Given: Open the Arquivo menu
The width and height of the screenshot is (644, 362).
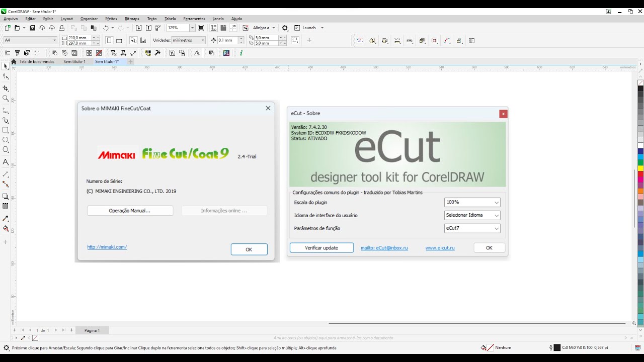Looking at the screenshot, I should (x=11, y=19).
